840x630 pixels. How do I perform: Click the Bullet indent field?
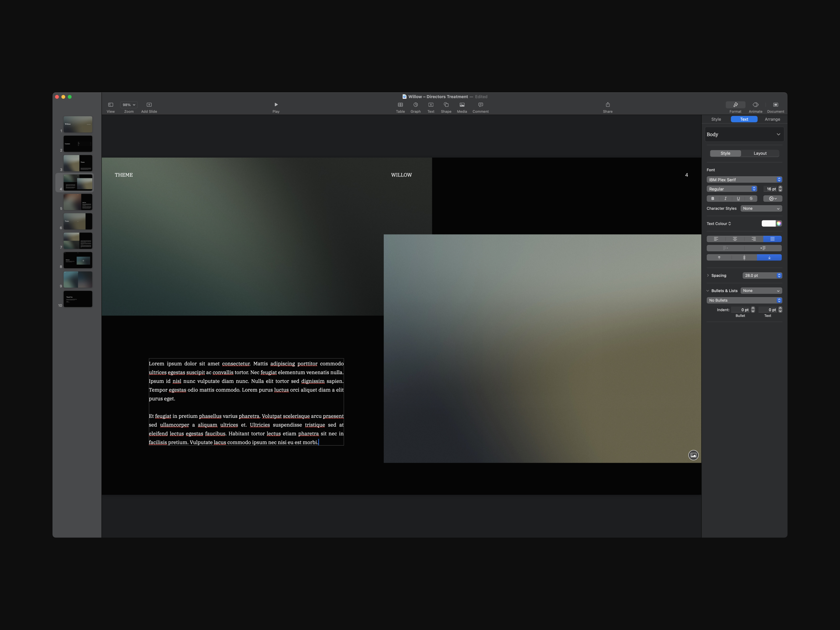click(741, 310)
